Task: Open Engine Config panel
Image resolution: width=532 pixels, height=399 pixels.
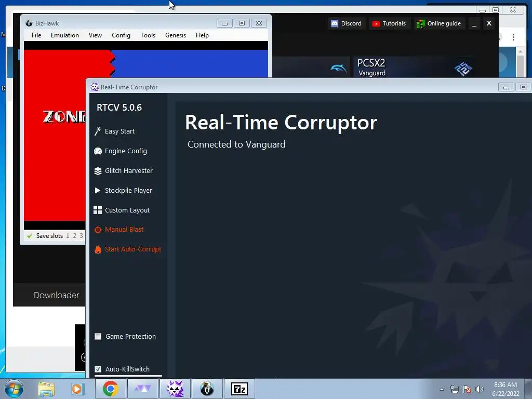Action: pos(121,151)
